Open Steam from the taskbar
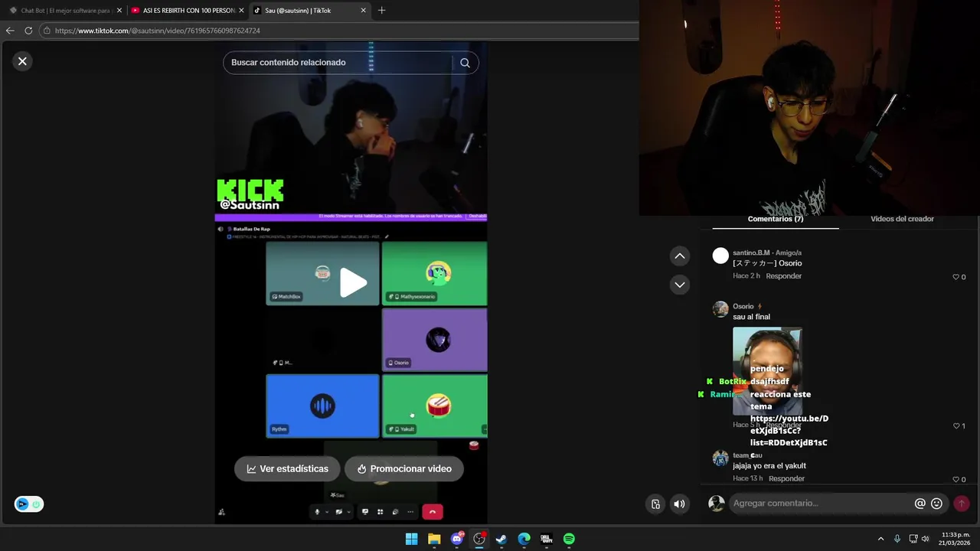The height and width of the screenshot is (551, 980). [x=501, y=539]
